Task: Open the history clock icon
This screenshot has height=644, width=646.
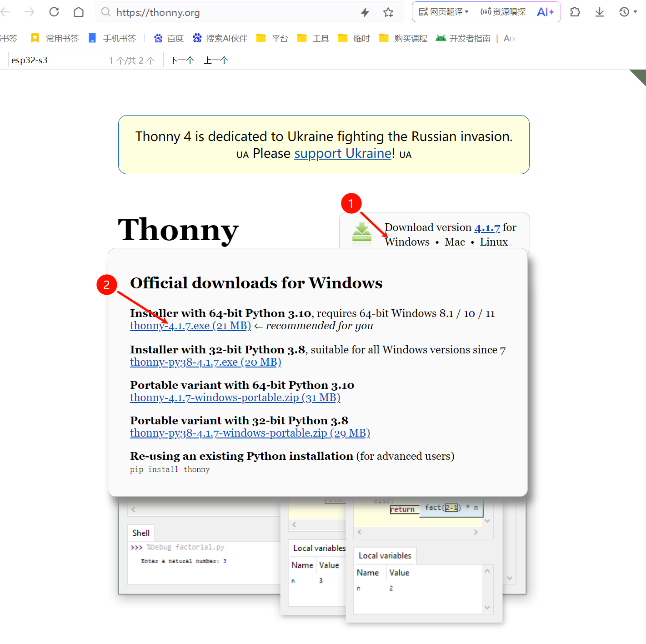Action: coord(624,12)
